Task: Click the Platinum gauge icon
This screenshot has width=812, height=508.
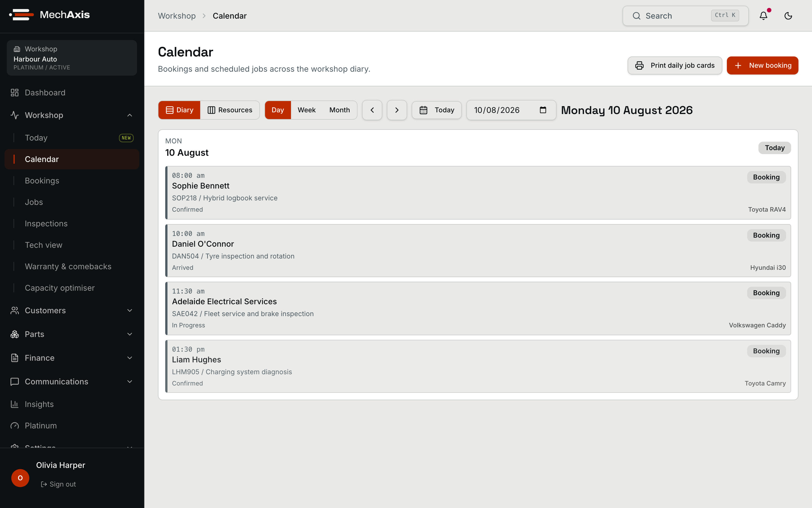Action: [x=14, y=426]
